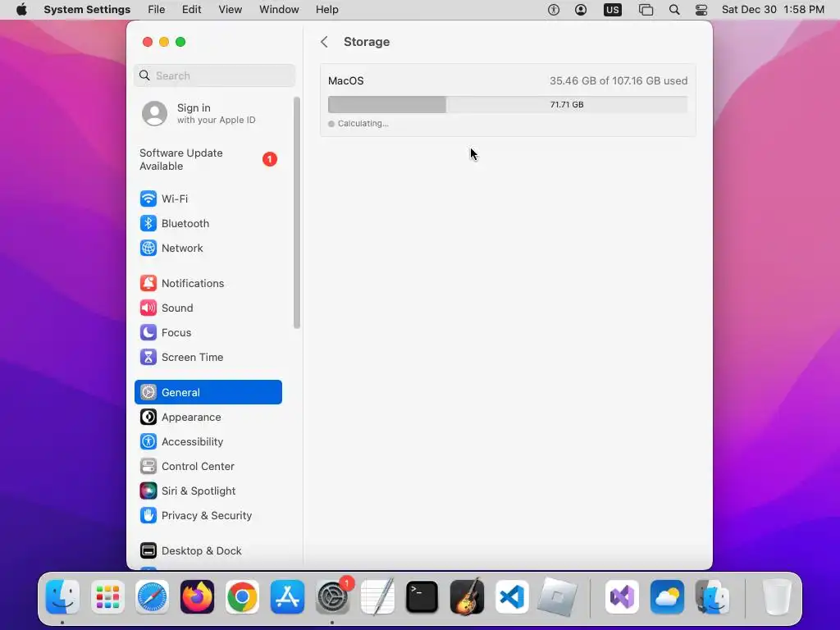Launch Terminal from the Dock
Viewport: 840px width, 630px height.
point(422,597)
